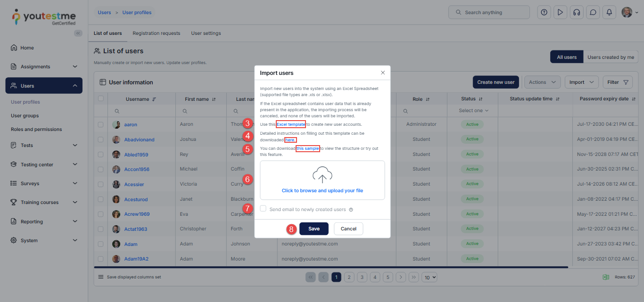Open the chat message icon

pyautogui.click(x=593, y=12)
